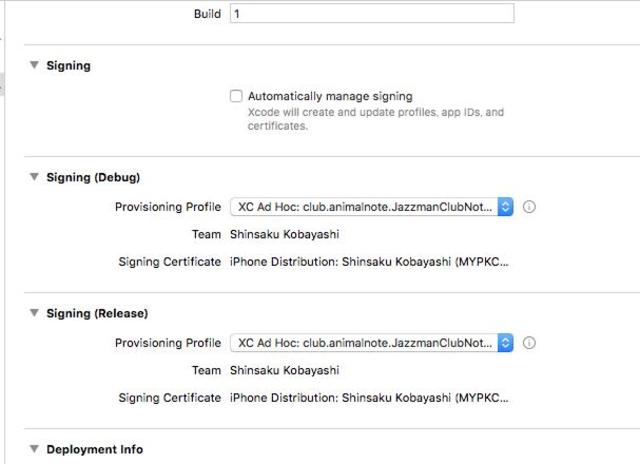The width and height of the screenshot is (640, 464).
Task: Click the Signing (Debug) section header
Action: coord(93,178)
